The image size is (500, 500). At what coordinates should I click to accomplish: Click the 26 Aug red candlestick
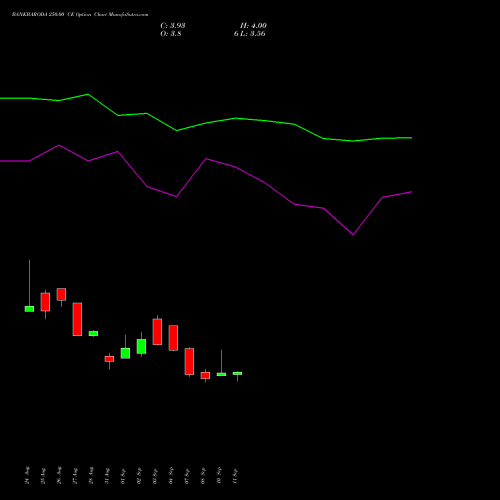pyautogui.click(x=61, y=294)
